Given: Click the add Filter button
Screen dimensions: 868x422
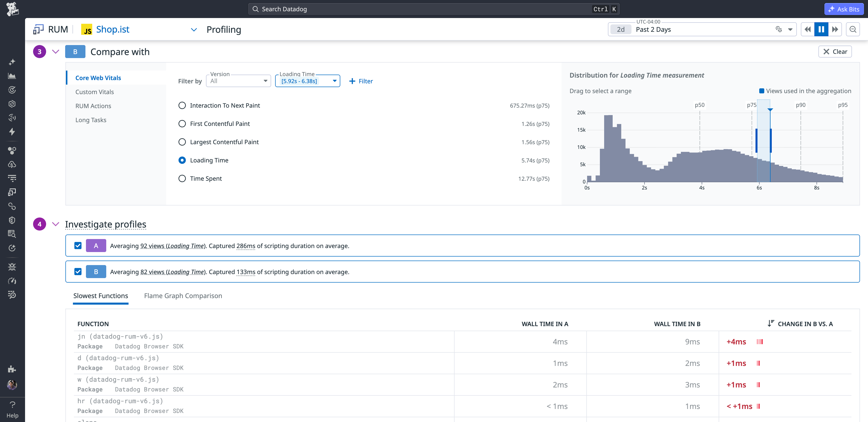Looking at the screenshot, I should (x=361, y=81).
